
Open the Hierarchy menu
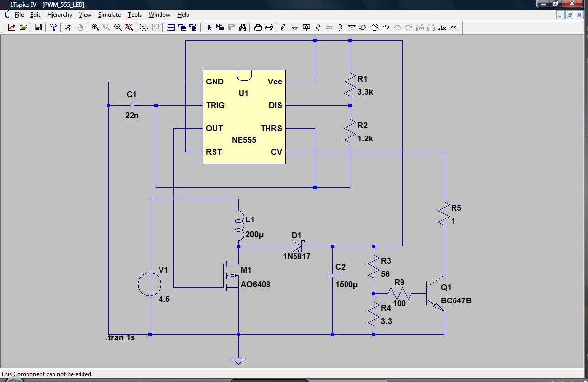point(59,15)
